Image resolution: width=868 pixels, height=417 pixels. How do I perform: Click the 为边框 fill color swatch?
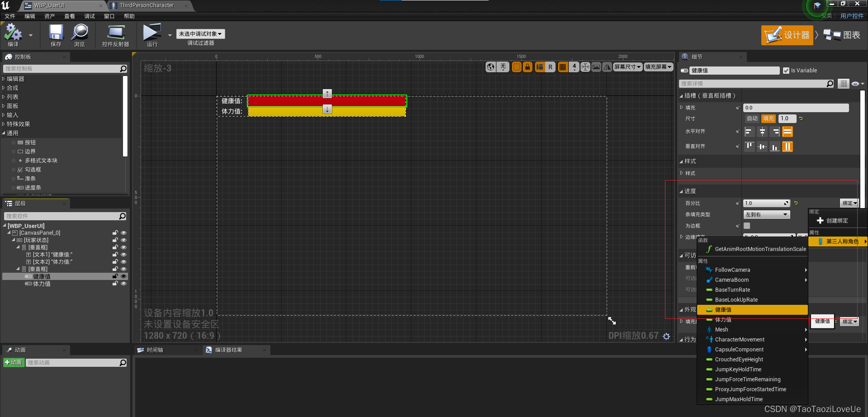tap(747, 226)
